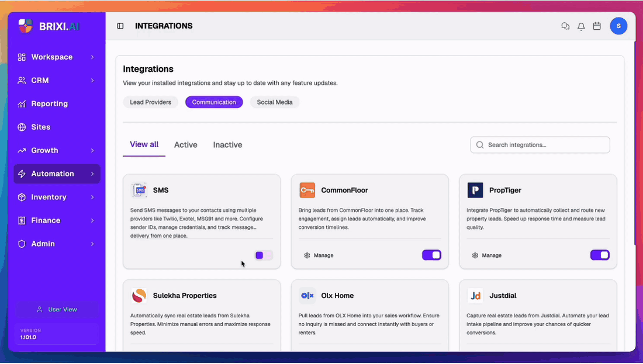This screenshot has width=643, height=364.
Task: Click the Justdial card description text
Action: pos(538,324)
